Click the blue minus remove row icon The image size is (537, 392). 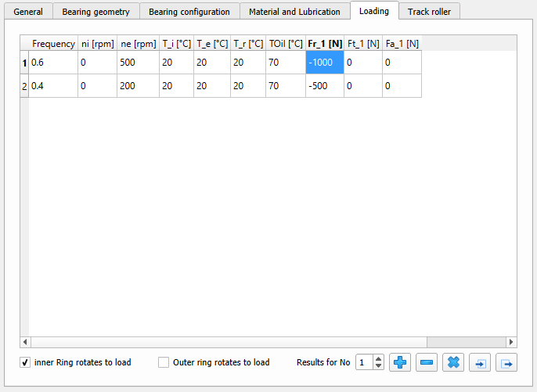pyautogui.click(x=427, y=362)
